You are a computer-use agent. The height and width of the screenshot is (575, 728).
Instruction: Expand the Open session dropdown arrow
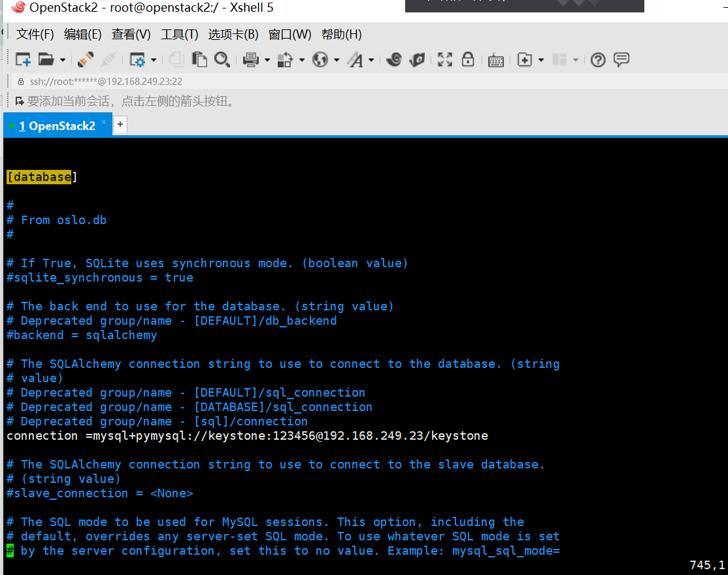click(63, 60)
